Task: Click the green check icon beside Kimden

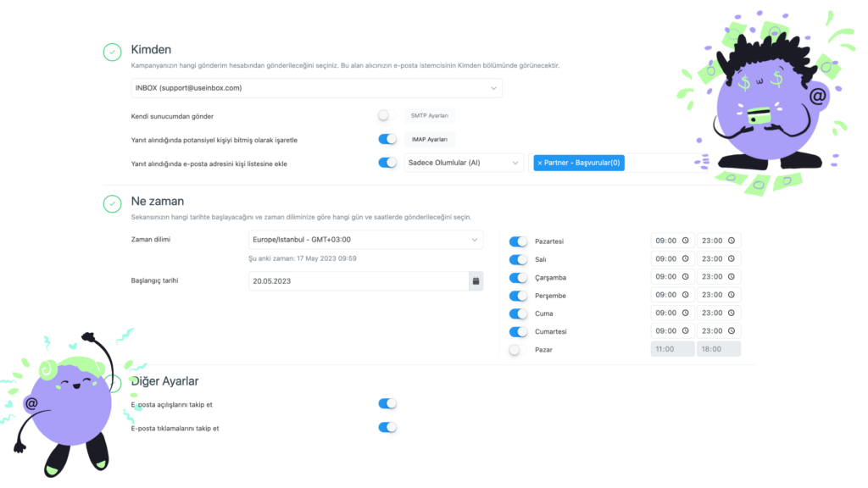Action: 112,52
